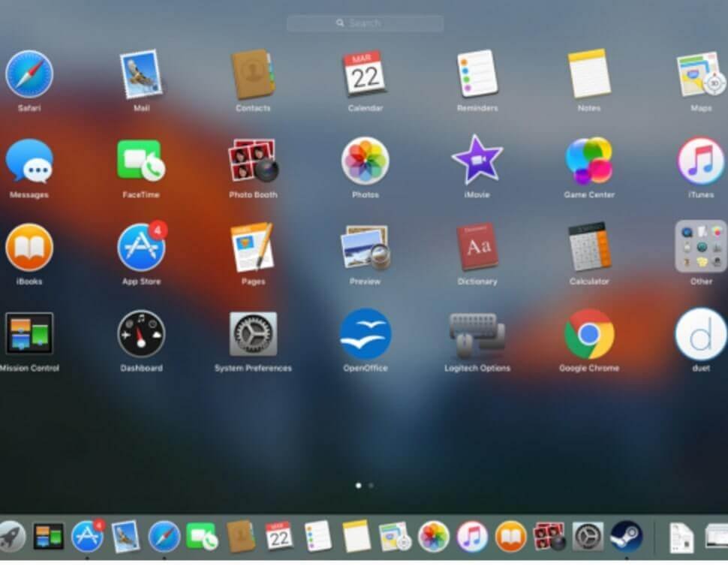
Task: Launch Dashboard app
Action: [x=141, y=334]
